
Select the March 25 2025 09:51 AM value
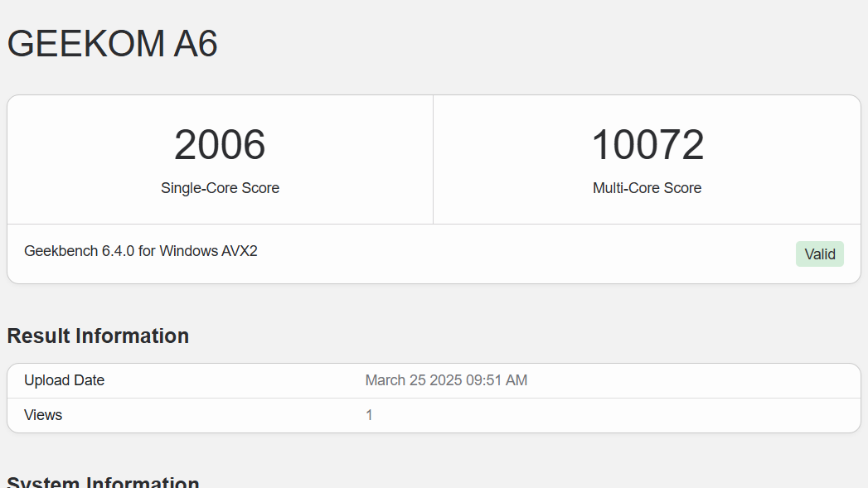coord(446,380)
